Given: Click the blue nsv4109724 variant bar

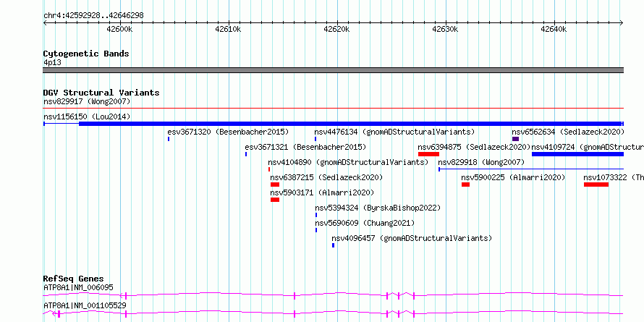Looking at the screenshot, I should click(577, 154).
